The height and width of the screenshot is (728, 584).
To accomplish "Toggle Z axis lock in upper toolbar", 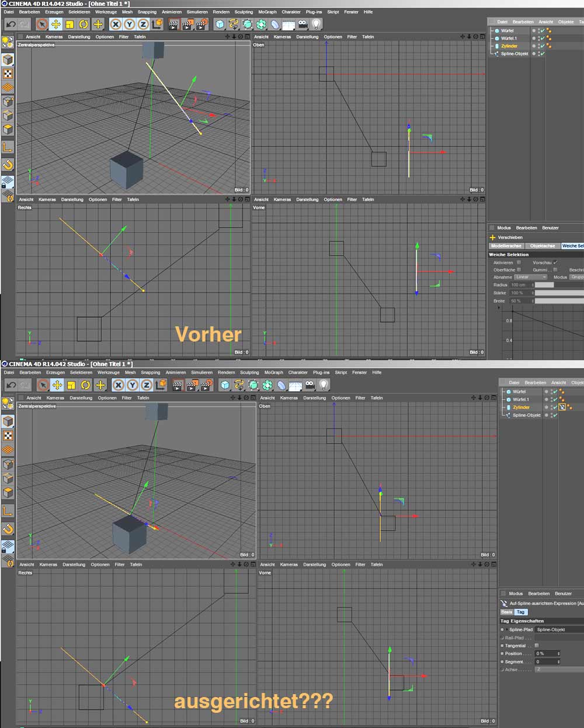I will 144,24.
